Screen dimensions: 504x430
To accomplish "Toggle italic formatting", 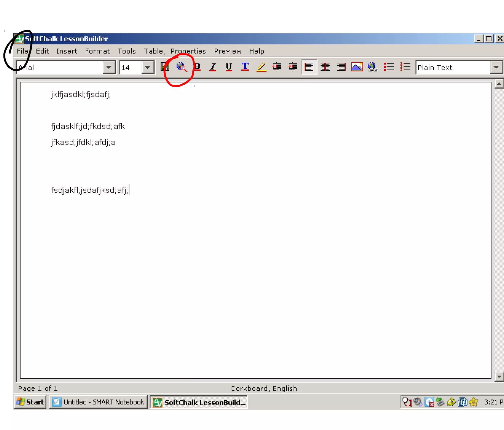I will (x=213, y=67).
